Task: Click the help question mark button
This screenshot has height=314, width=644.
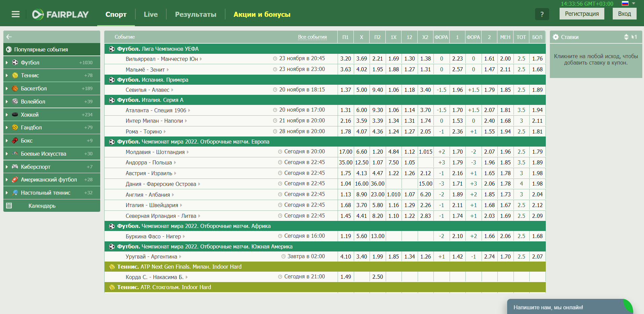Action: (x=542, y=14)
